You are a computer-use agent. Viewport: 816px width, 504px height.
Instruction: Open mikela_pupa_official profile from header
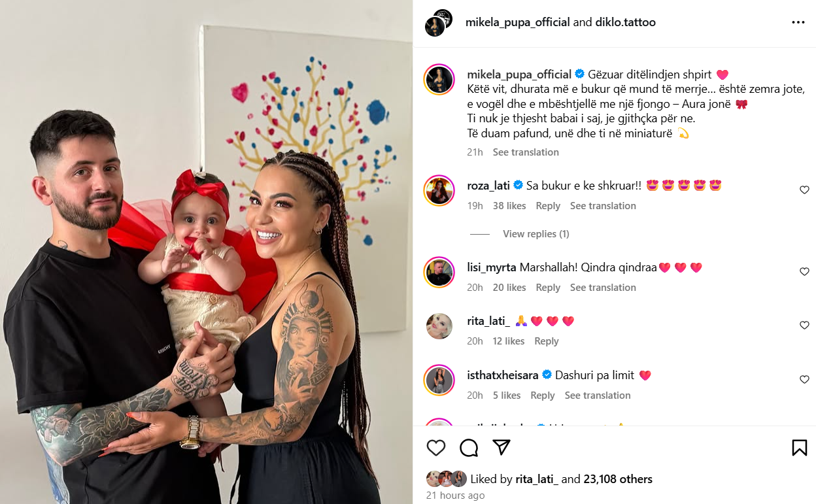tap(518, 22)
